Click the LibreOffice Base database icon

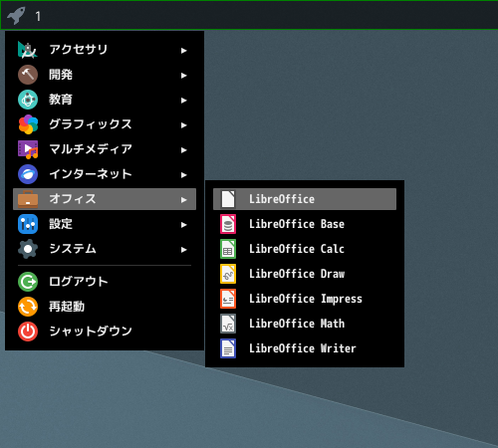[x=228, y=224]
